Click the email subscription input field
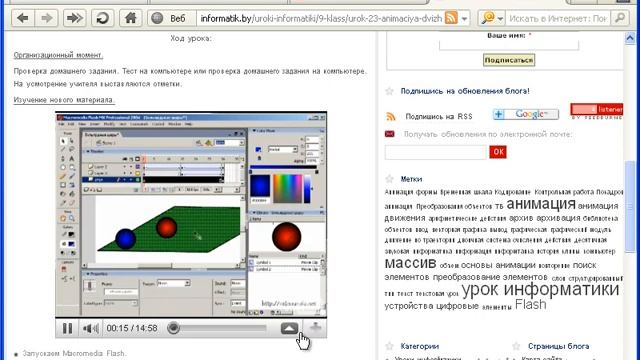This screenshot has height=360, width=640. [436, 152]
